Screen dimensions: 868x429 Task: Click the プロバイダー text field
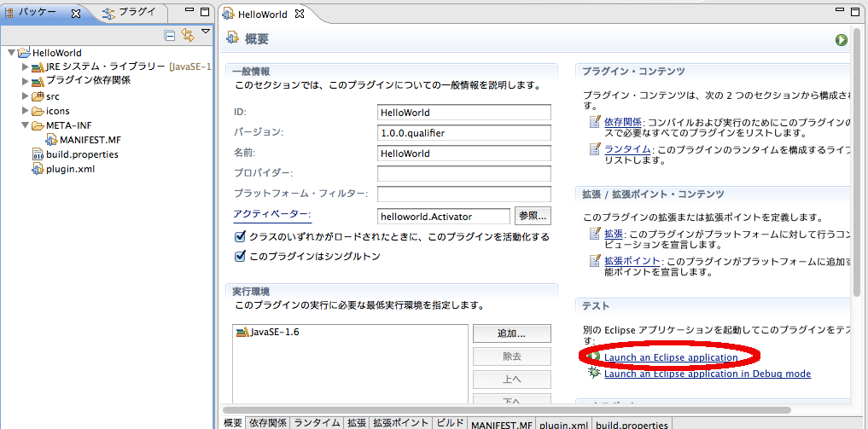coord(463,174)
